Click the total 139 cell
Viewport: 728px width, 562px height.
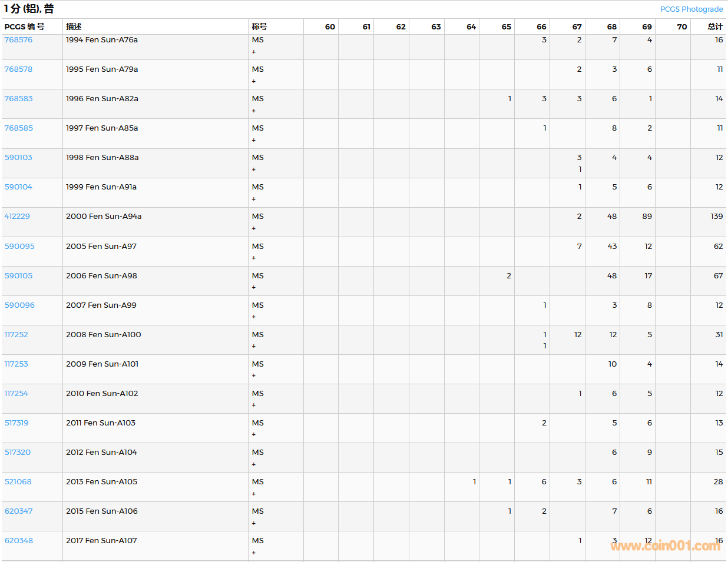[716, 217]
